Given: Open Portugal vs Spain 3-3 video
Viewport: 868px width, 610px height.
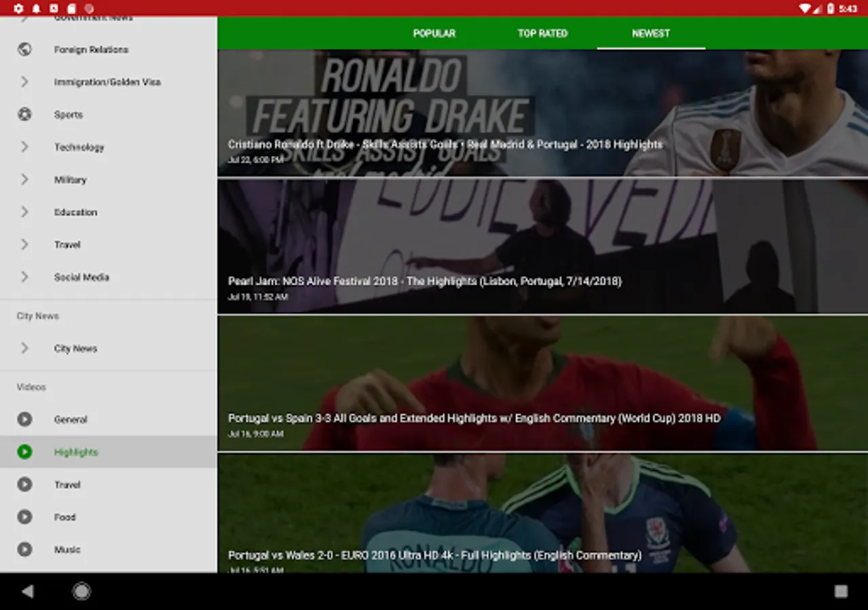Looking at the screenshot, I should (x=542, y=383).
